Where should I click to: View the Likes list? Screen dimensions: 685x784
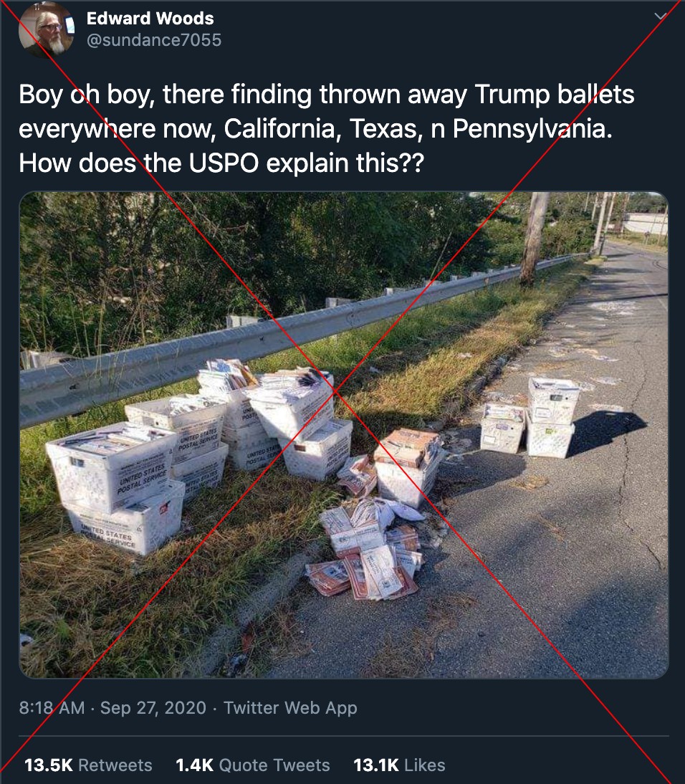(399, 765)
